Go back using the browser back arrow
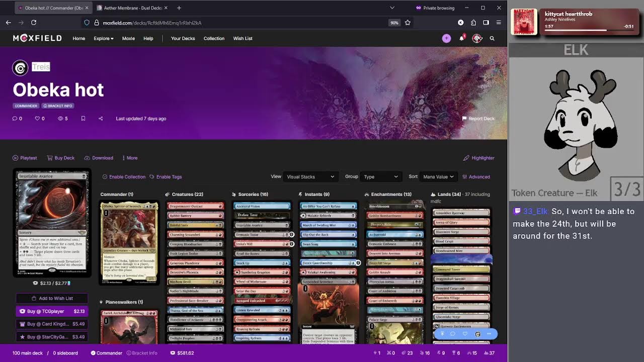The height and width of the screenshot is (362, 644). (9, 23)
